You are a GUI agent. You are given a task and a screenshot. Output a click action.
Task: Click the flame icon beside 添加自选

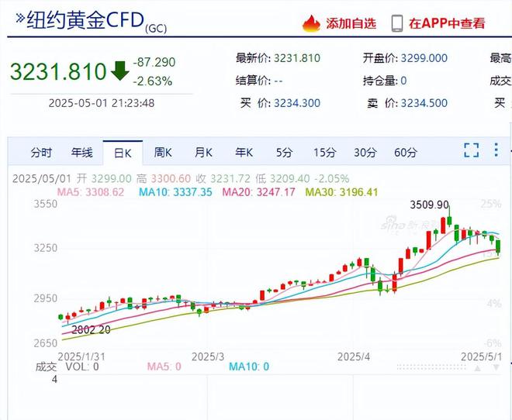click(311, 23)
